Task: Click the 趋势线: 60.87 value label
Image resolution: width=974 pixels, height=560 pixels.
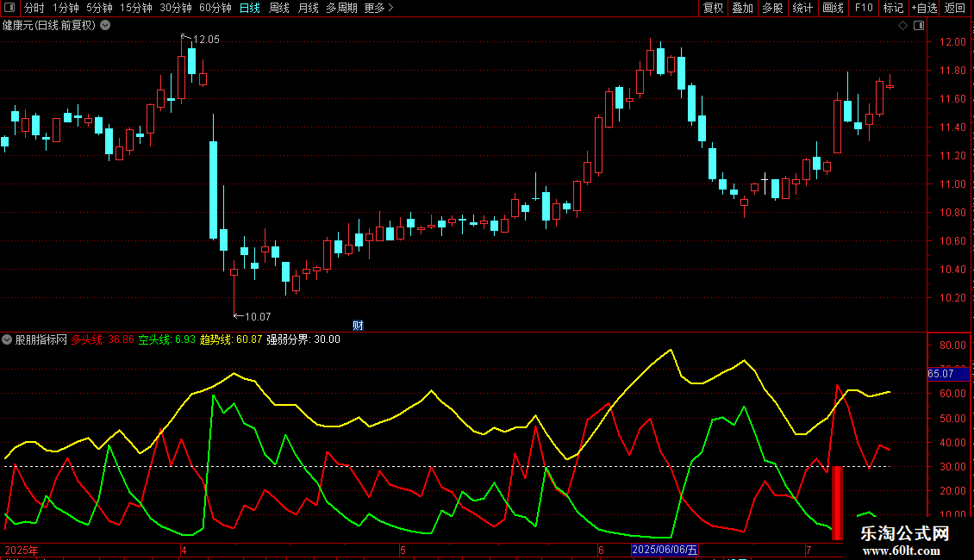Action: (x=230, y=339)
